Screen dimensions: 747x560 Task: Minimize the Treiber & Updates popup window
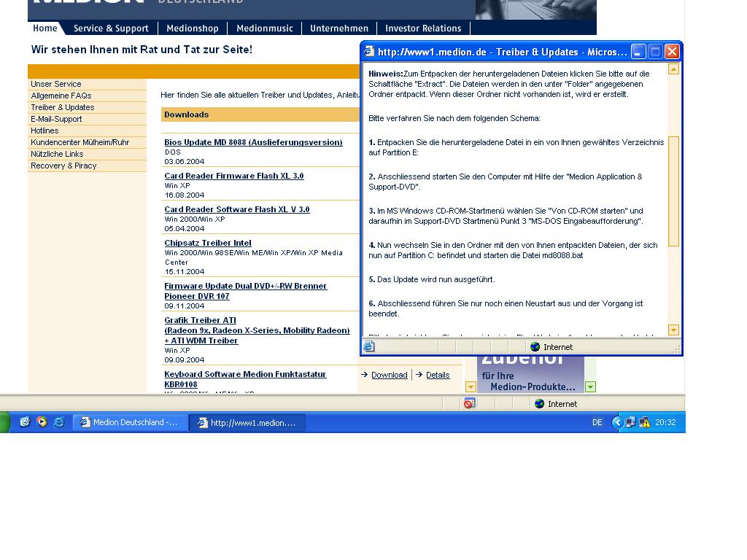coord(638,52)
